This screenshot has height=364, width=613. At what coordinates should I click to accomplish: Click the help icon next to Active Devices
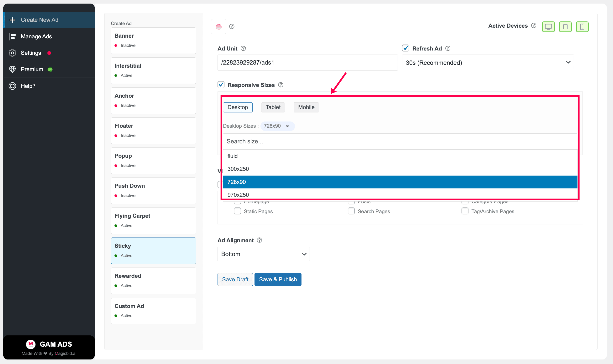pos(533,25)
